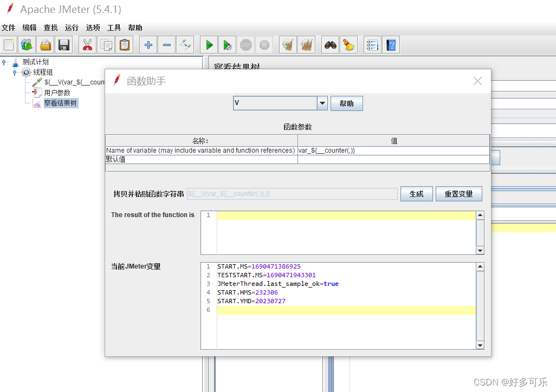Image resolution: width=556 pixels, height=392 pixels.
Task: Click the 重置变量 button
Action: pyautogui.click(x=458, y=194)
